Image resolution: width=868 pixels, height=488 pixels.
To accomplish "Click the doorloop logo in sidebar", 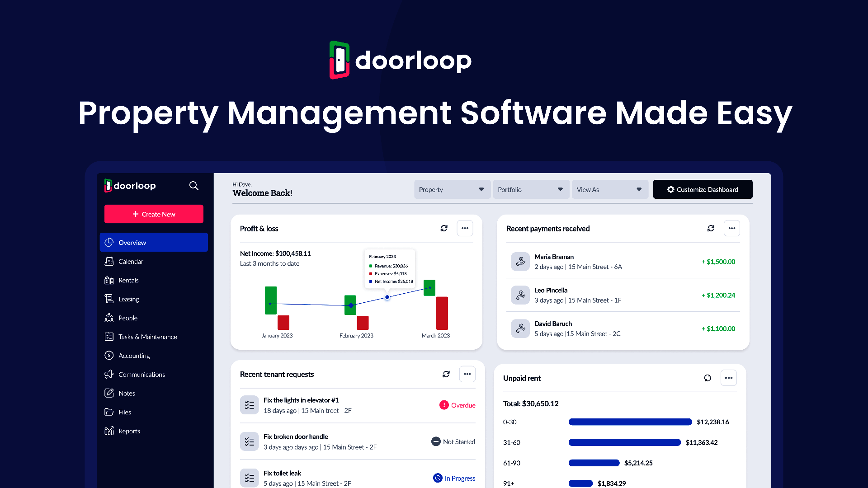I will coord(130,186).
